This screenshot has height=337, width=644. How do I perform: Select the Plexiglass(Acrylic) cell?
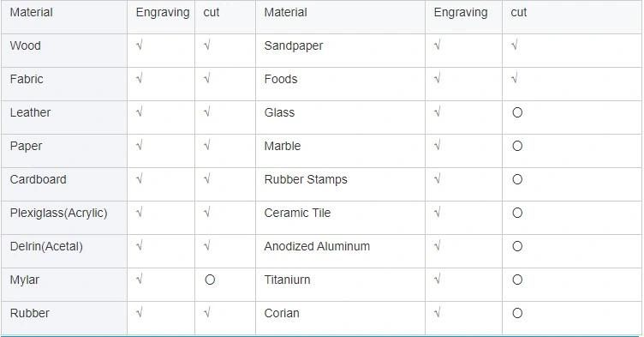[64, 218]
